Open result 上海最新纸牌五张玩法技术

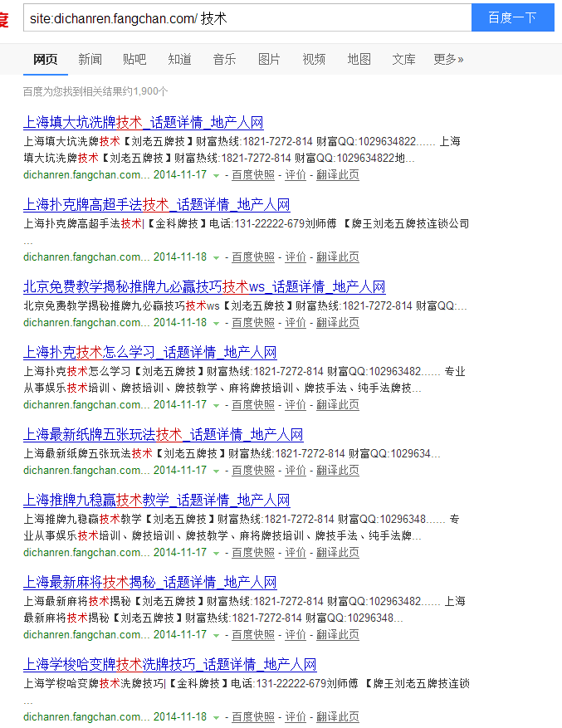point(163,435)
